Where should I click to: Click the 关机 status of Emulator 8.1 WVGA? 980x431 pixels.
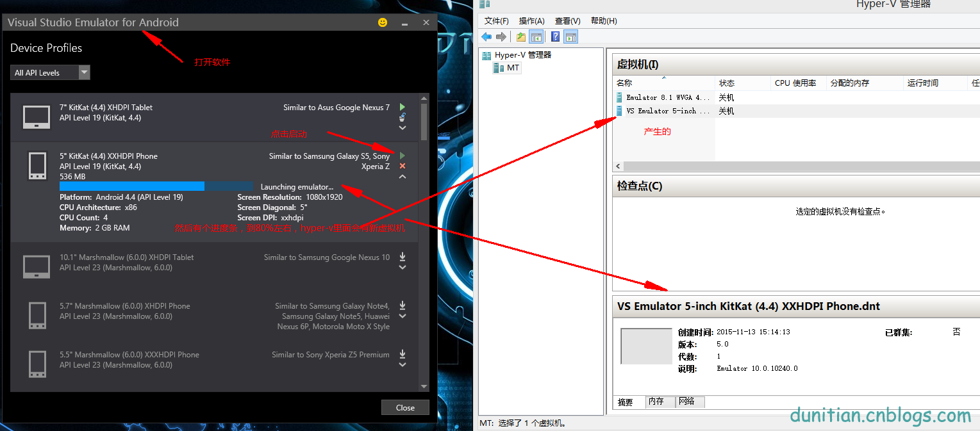click(x=726, y=98)
